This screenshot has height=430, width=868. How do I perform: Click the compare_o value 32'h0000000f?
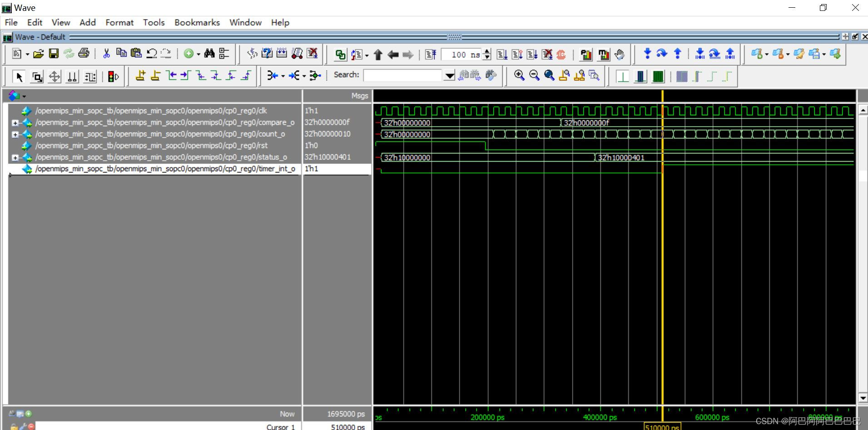tap(327, 122)
